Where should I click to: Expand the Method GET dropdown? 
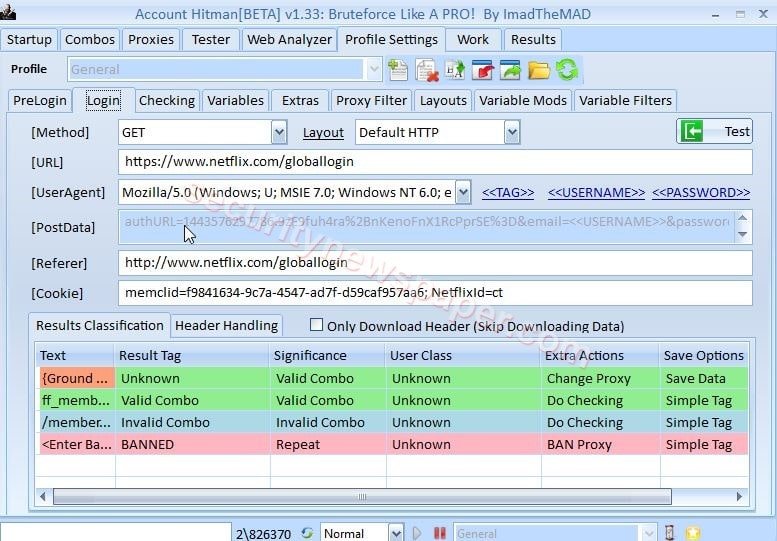coord(279,132)
